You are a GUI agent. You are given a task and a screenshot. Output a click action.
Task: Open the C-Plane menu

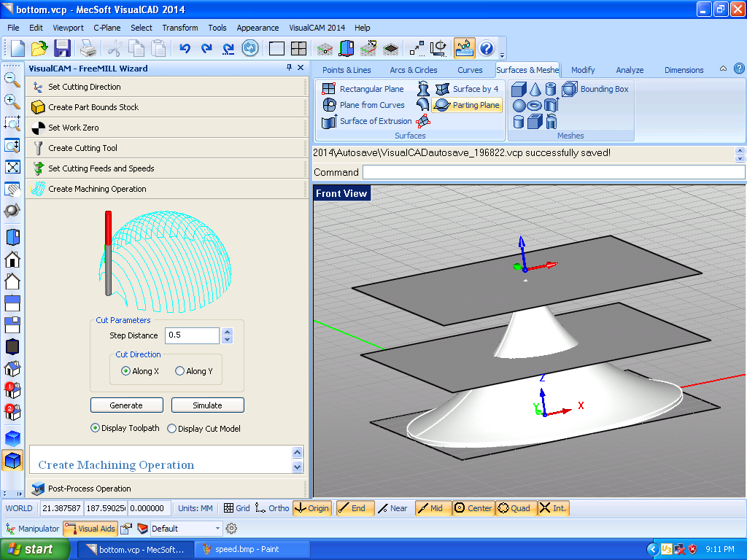coord(107,28)
